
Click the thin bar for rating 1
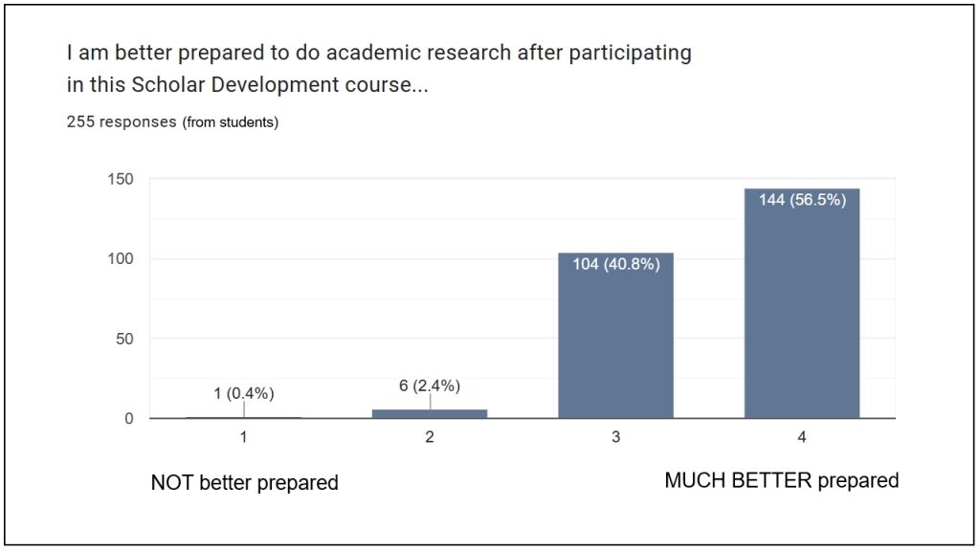point(244,417)
